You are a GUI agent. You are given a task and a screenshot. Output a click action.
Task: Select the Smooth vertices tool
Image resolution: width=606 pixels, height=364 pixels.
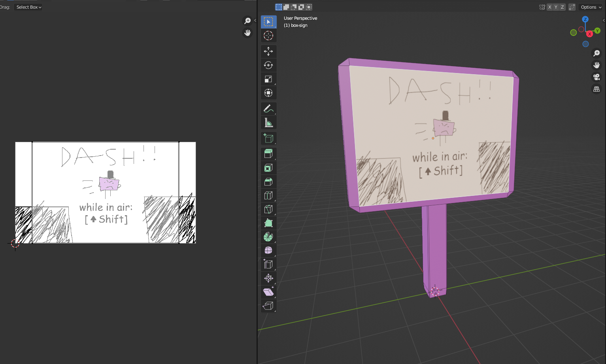click(x=268, y=251)
